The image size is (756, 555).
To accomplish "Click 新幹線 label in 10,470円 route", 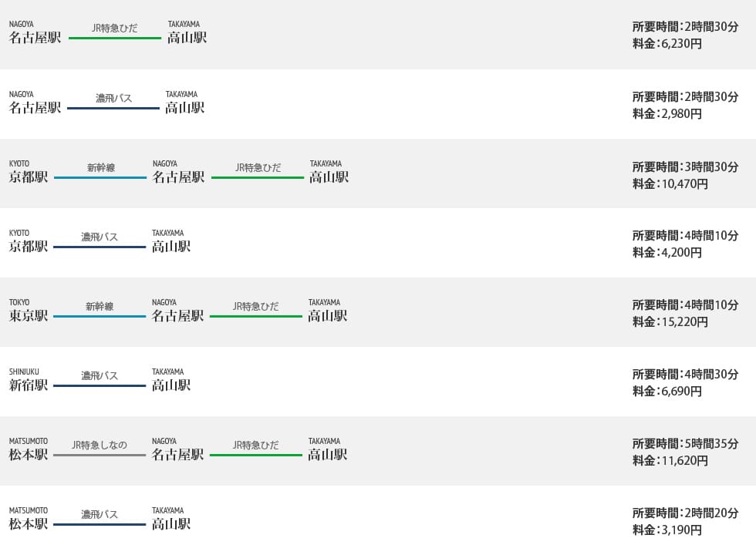I will [x=100, y=167].
